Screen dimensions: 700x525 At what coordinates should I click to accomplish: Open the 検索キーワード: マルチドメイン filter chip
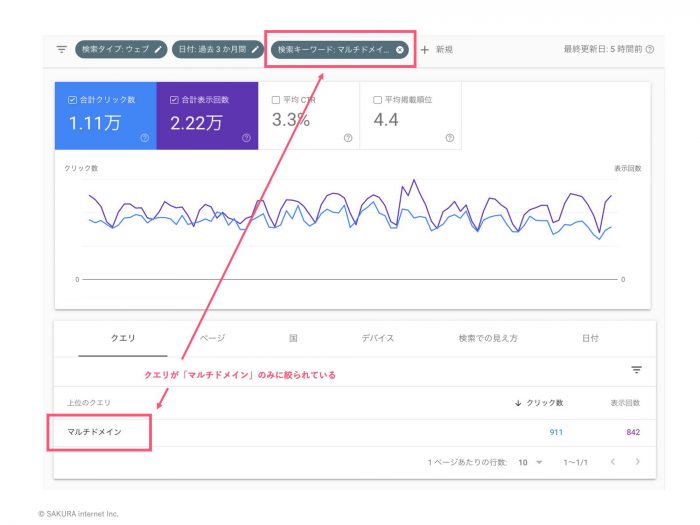[340, 50]
